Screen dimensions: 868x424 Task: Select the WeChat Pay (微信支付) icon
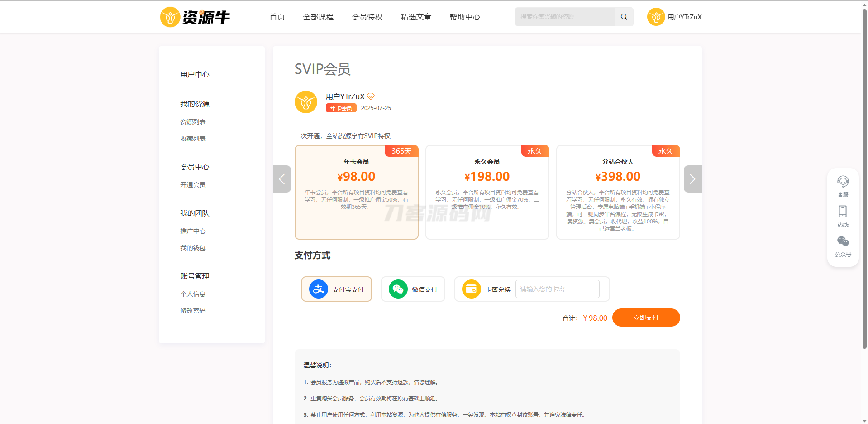(397, 289)
